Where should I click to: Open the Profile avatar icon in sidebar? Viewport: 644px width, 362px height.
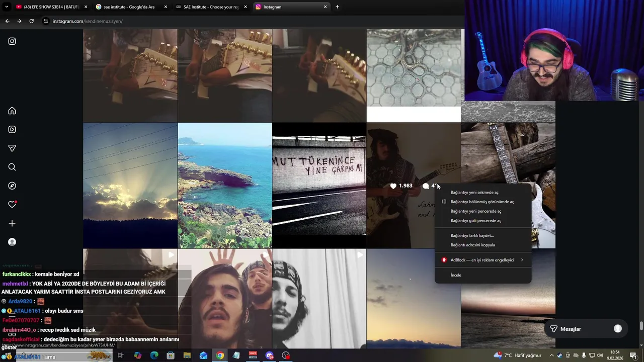[12, 242]
